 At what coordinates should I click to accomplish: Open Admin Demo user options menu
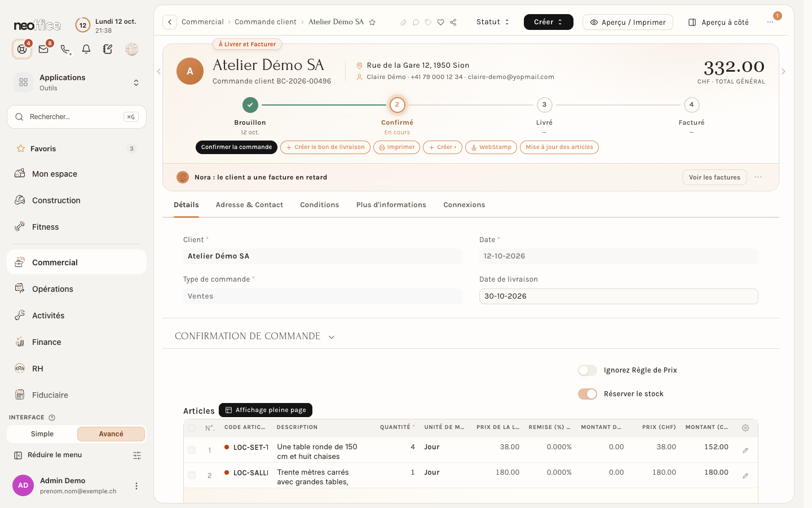click(x=136, y=486)
